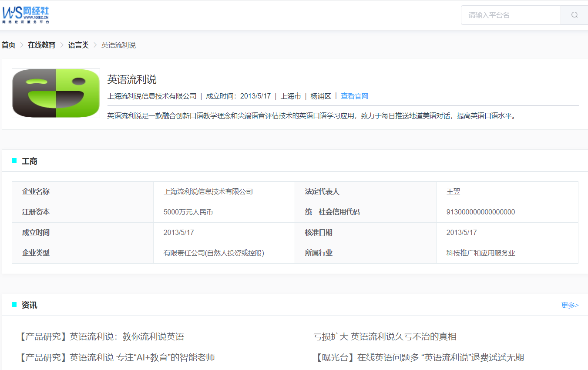This screenshot has width=588, height=370.
Task: Click the 英语流利说 app logo thumbnail
Action: (56, 93)
